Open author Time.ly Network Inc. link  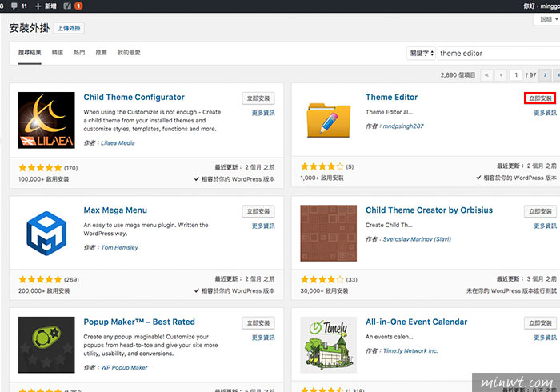tap(410, 351)
